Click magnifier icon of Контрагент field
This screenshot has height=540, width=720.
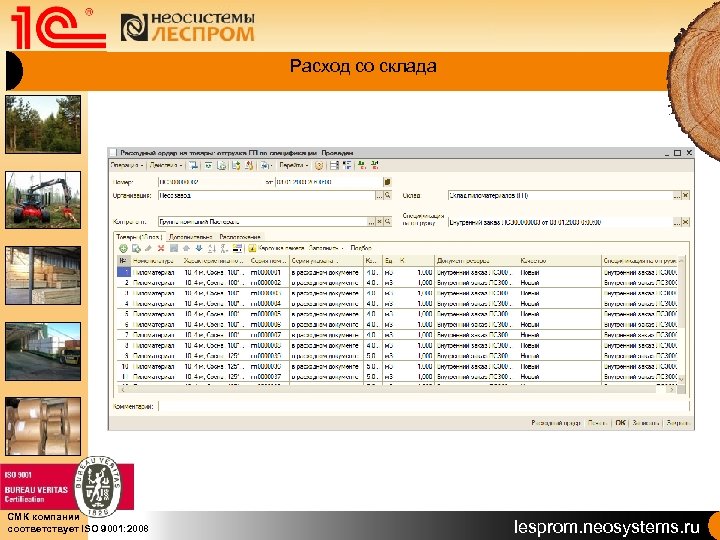click(x=388, y=222)
